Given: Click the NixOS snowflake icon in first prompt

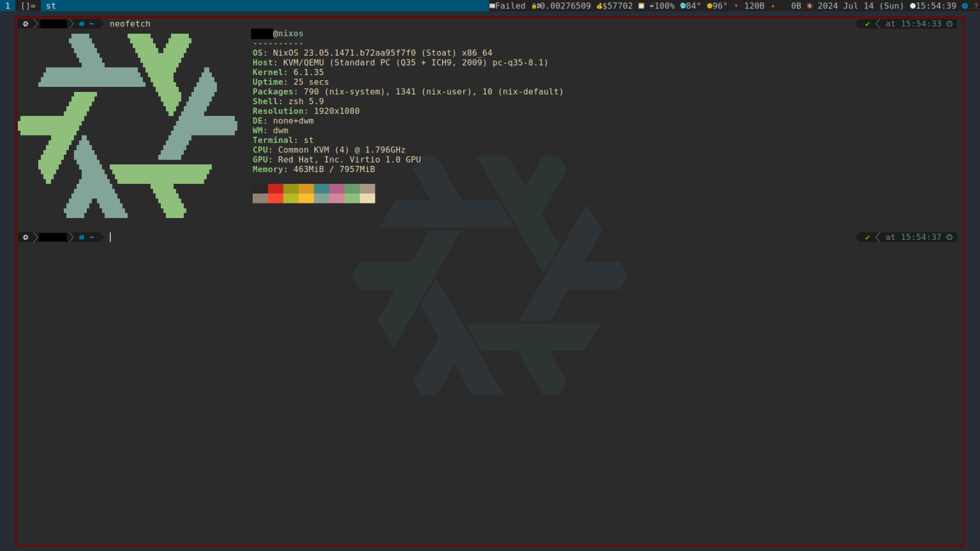Looking at the screenshot, I should click(25, 24).
